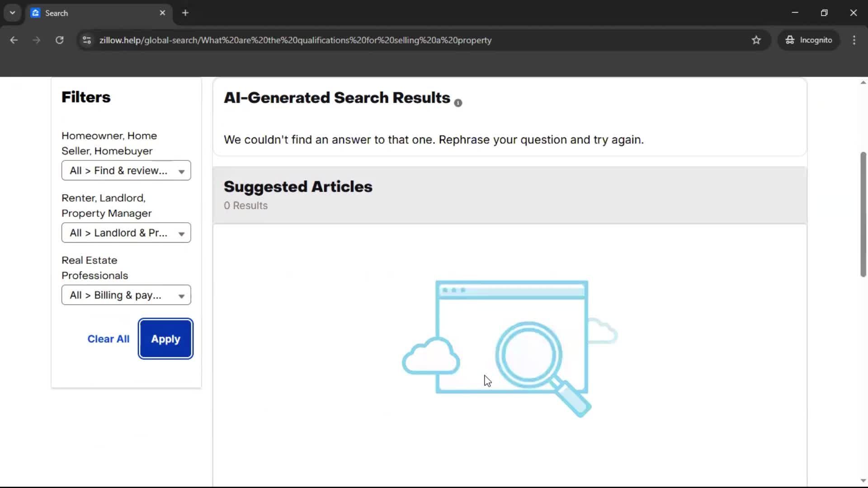Viewport: 868px width, 488px height.
Task: Navigate forward in browser history
Action: (36, 40)
